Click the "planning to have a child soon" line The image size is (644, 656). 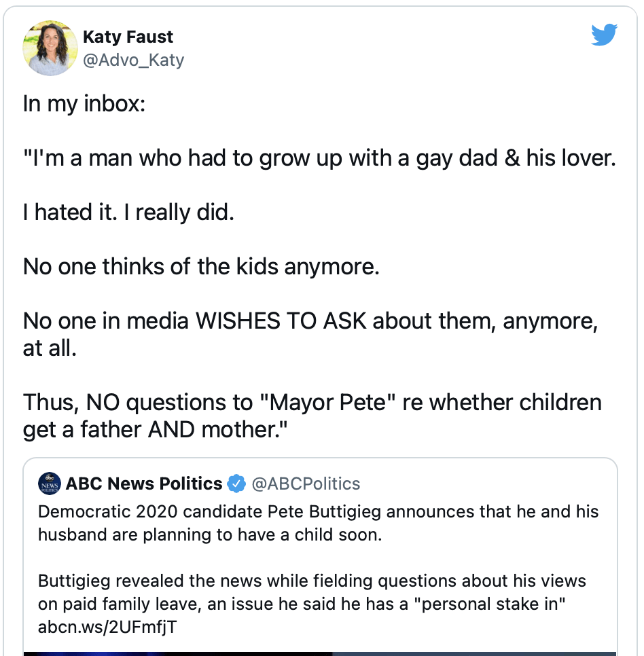210,534
